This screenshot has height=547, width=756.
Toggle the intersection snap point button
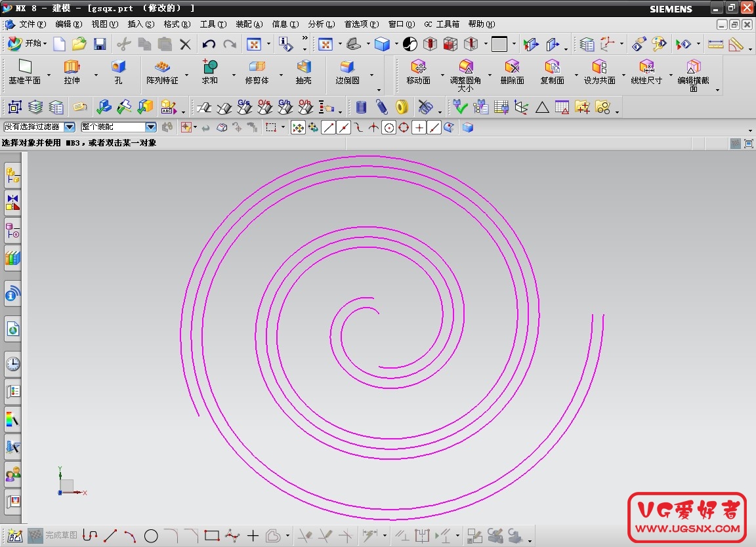pyautogui.click(x=419, y=128)
